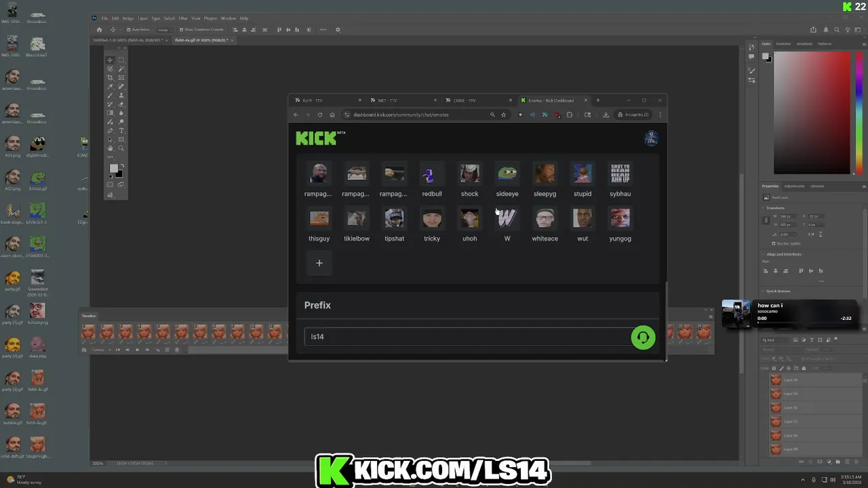
Task: Click the hue slider strip
Action: (x=859, y=112)
